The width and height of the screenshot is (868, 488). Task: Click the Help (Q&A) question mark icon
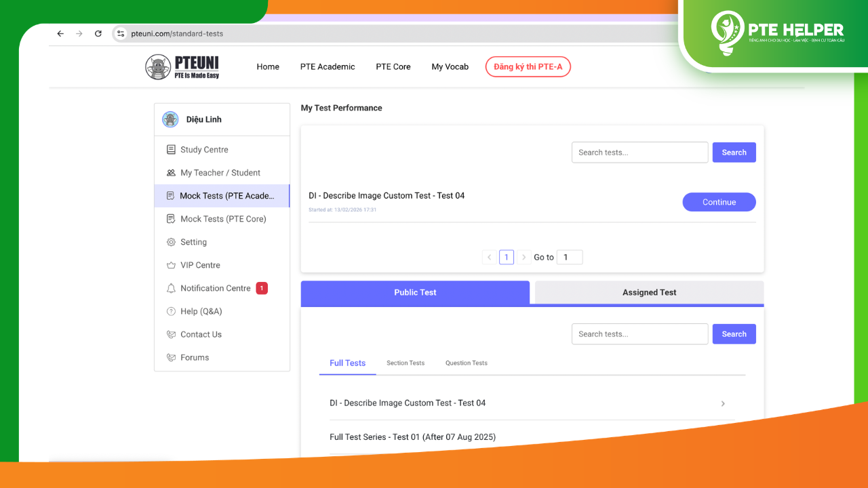[x=171, y=311]
